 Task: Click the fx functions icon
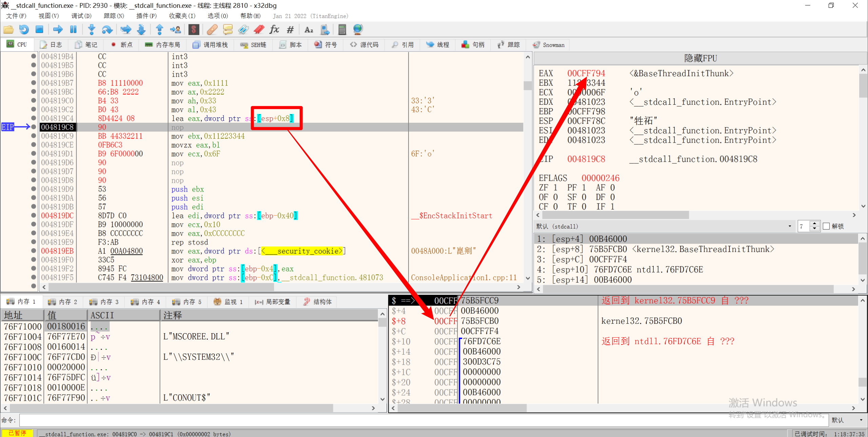click(274, 30)
